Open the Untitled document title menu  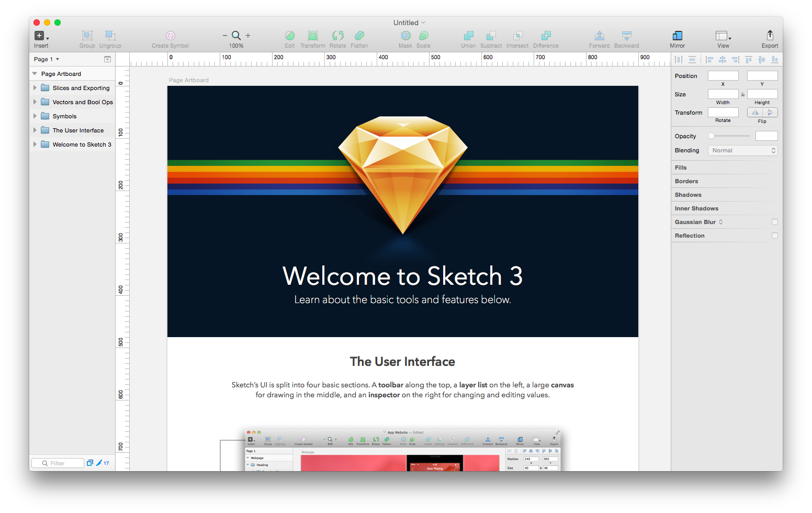(x=410, y=23)
